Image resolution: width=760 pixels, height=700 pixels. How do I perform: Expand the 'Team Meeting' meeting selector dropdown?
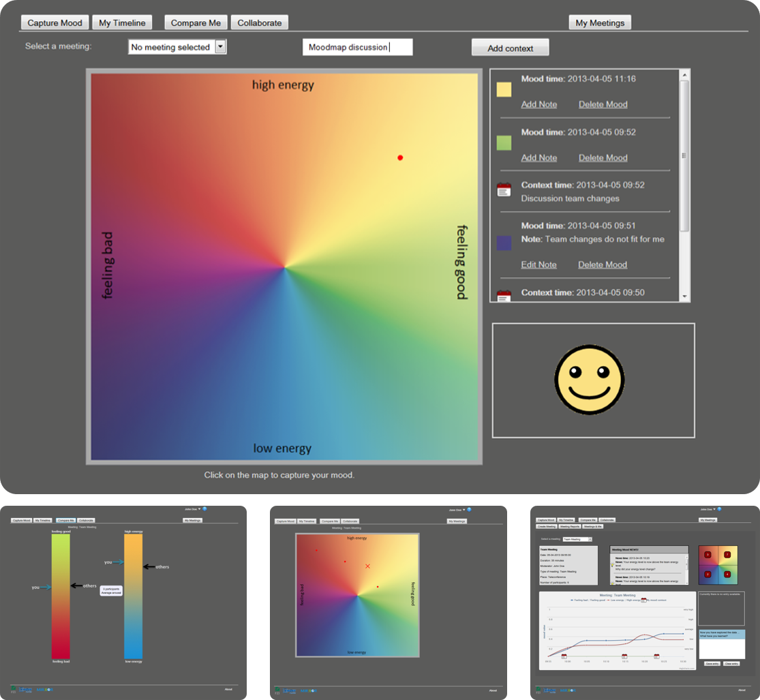point(590,539)
